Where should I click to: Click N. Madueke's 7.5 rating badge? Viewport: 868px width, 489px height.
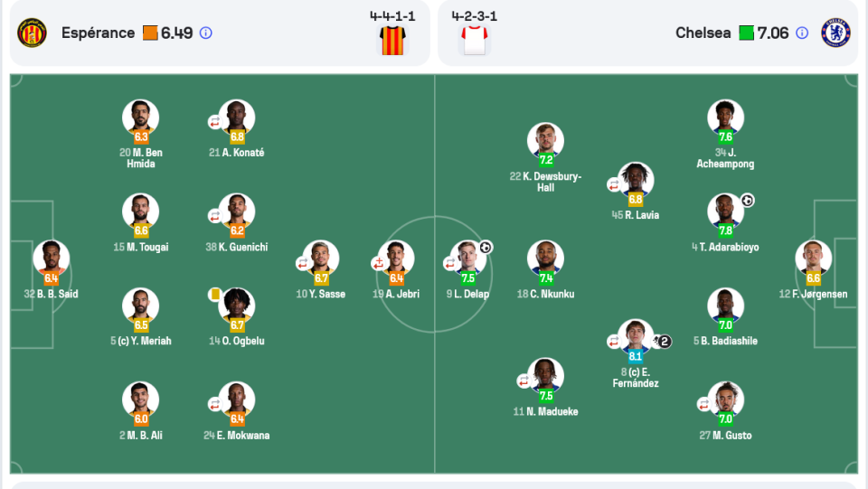[546, 396]
